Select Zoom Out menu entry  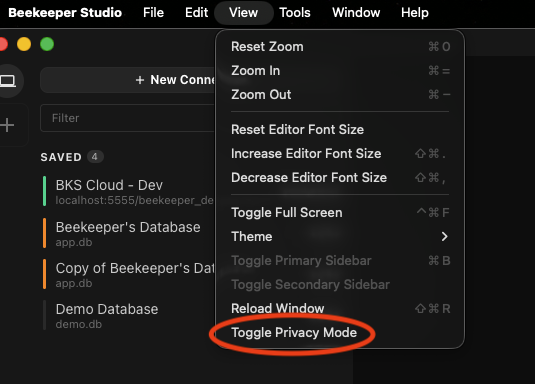(x=340, y=95)
